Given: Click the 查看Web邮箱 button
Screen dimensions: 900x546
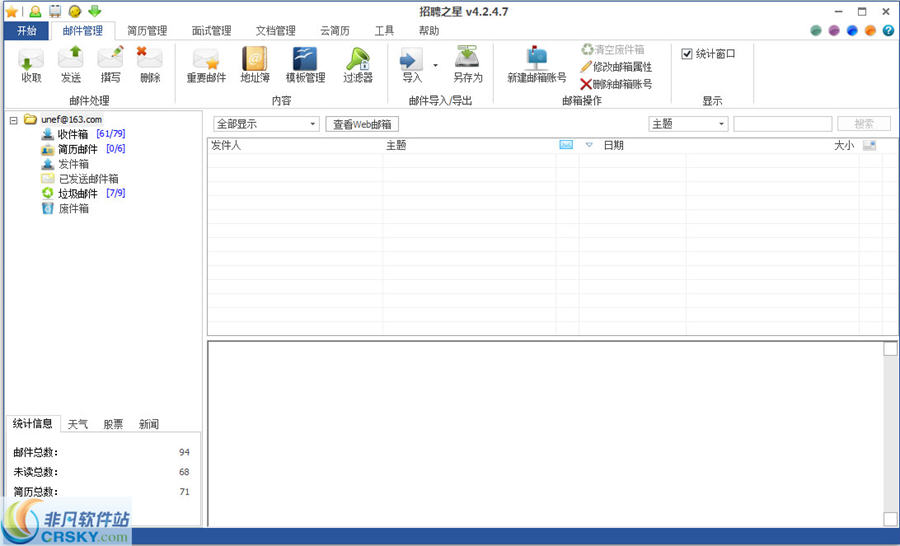Looking at the screenshot, I should coord(362,124).
